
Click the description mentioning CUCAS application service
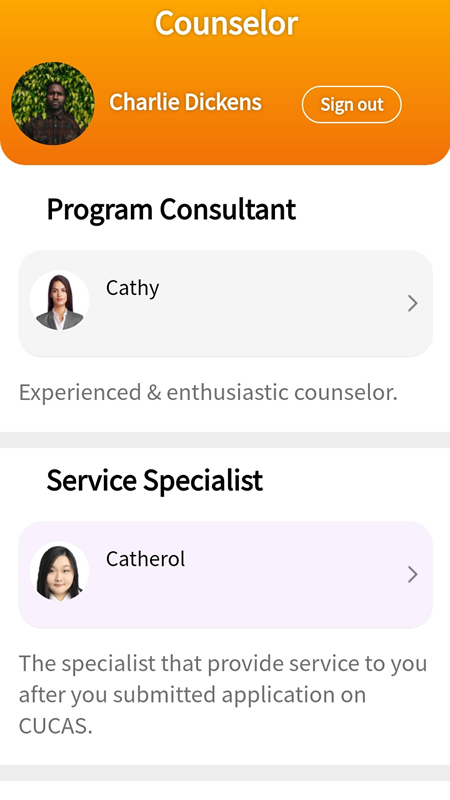coord(223,694)
